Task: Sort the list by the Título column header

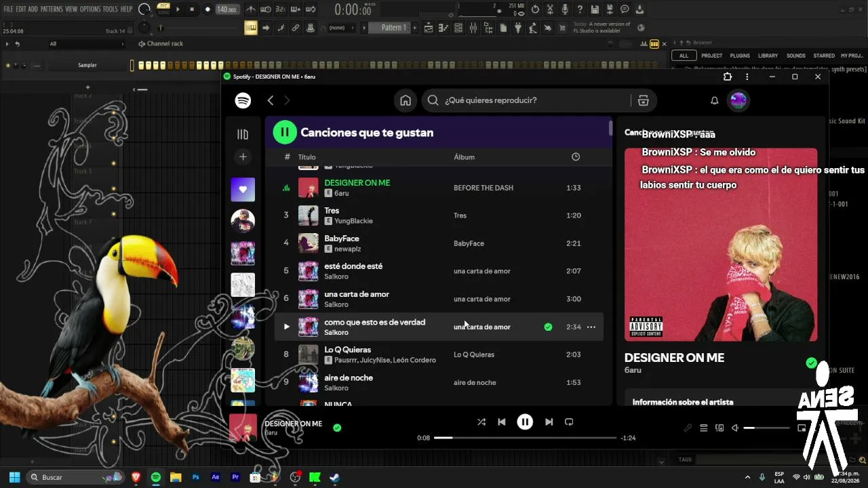Action: [307, 157]
